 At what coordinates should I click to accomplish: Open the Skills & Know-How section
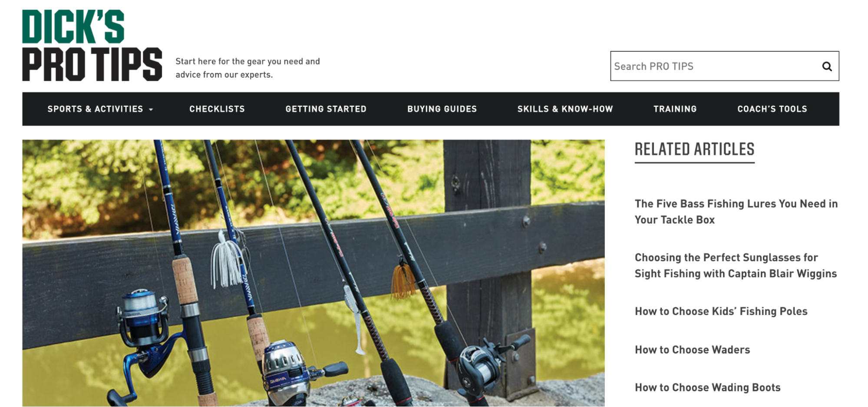[565, 109]
